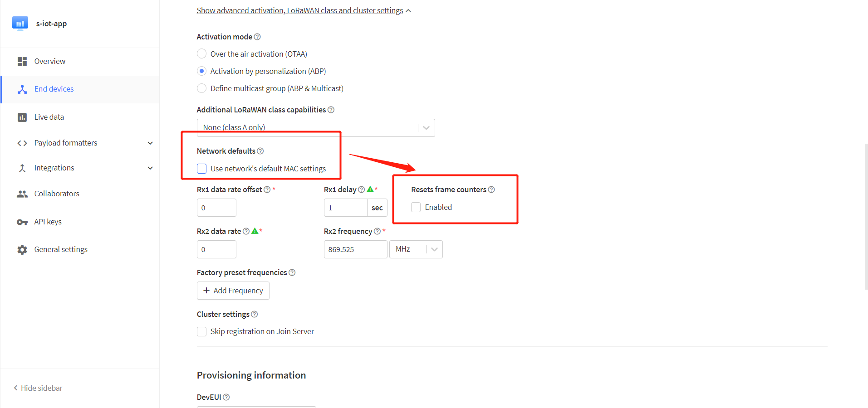Expand the Integrations submenu
868x408 pixels.
pos(150,168)
